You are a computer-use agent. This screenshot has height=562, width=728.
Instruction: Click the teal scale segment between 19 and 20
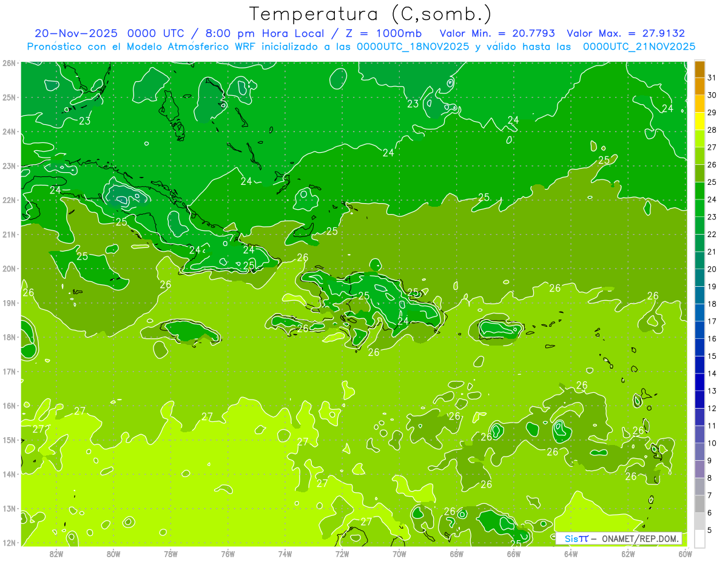[x=699, y=278]
